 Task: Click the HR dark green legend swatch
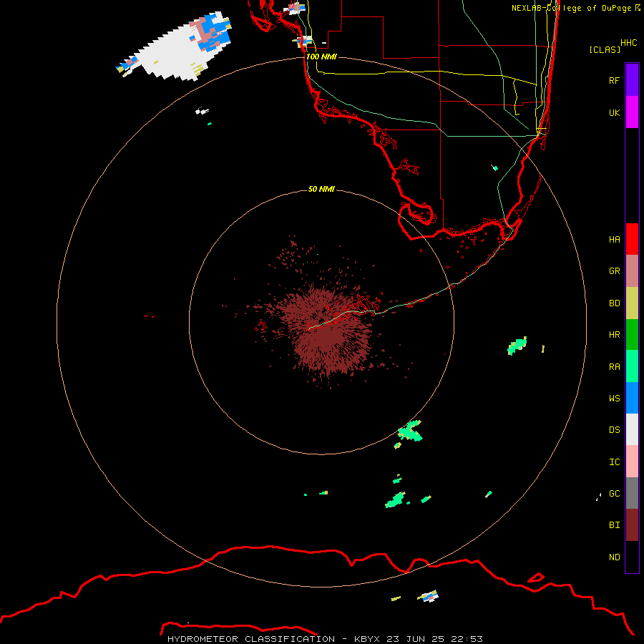coord(632,335)
